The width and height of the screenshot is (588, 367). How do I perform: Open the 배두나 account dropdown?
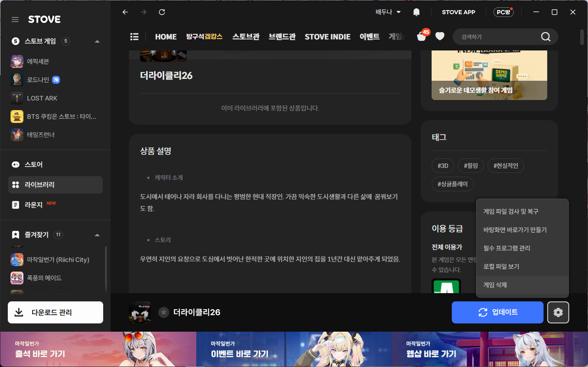388,12
